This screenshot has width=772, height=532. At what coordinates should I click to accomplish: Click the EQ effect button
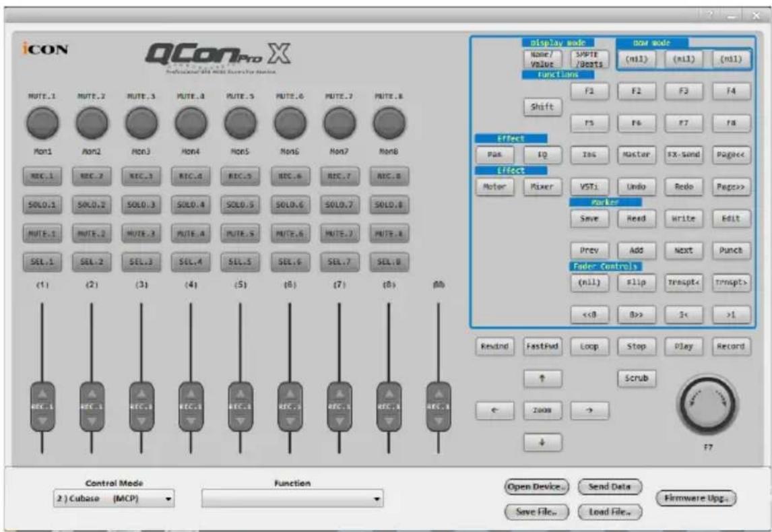tap(542, 154)
